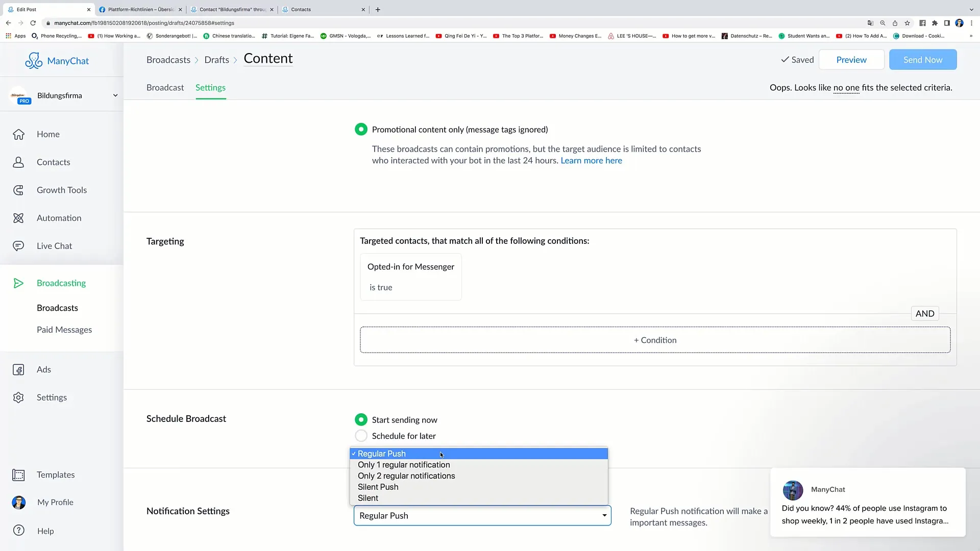The image size is (980, 551).
Task: Click the Live Chat sidebar icon
Action: (x=18, y=245)
